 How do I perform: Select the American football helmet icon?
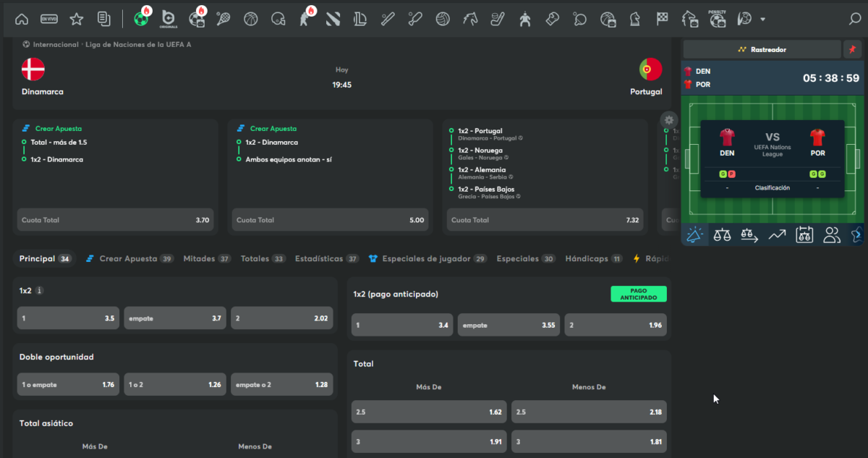click(278, 19)
